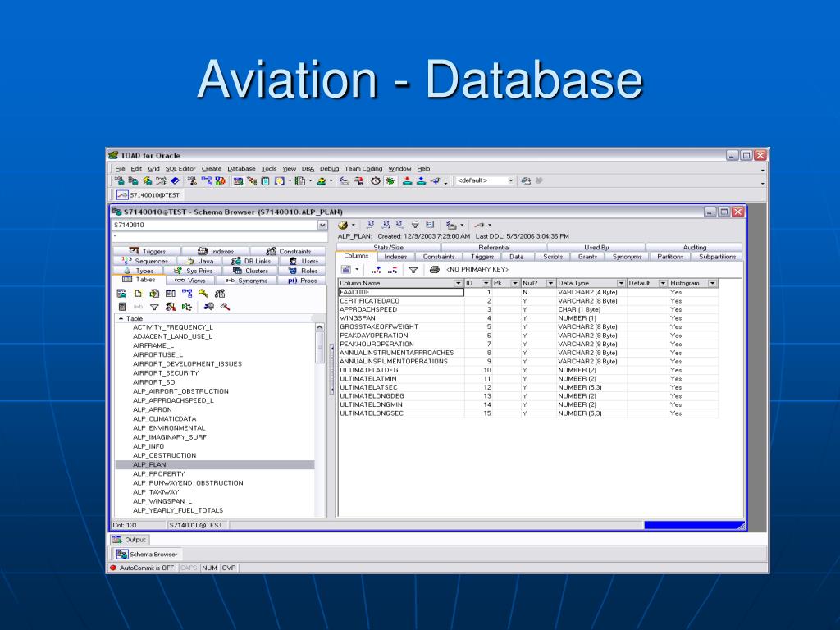840x630 pixels.
Task: Switch to the Referential tab
Action: click(494, 248)
